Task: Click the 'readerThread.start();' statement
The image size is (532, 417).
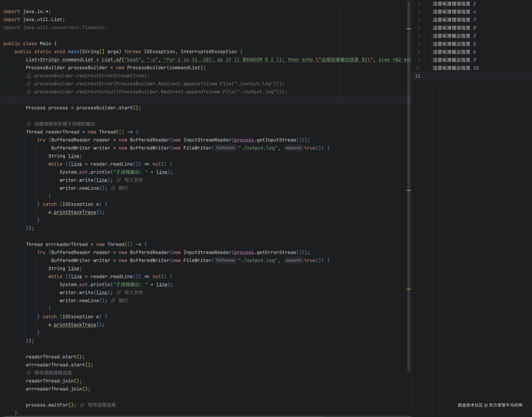Action: click(x=55, y=357)
